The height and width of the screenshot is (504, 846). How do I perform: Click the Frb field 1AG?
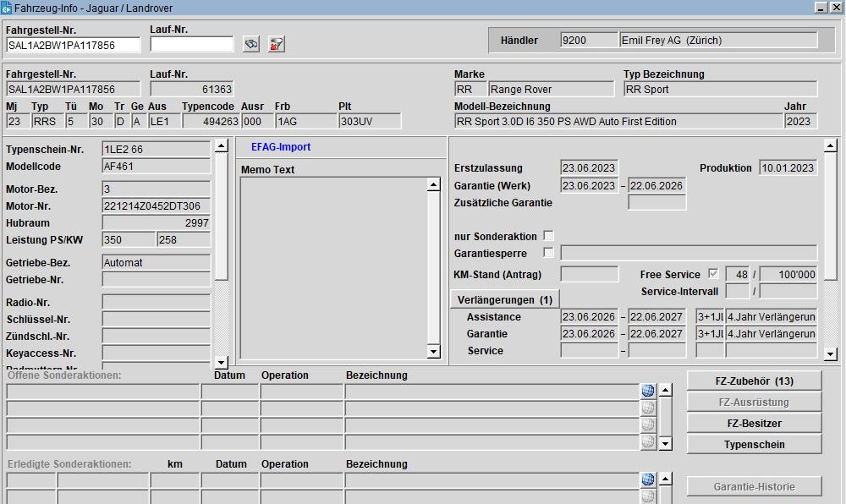(x=306, y=121)
